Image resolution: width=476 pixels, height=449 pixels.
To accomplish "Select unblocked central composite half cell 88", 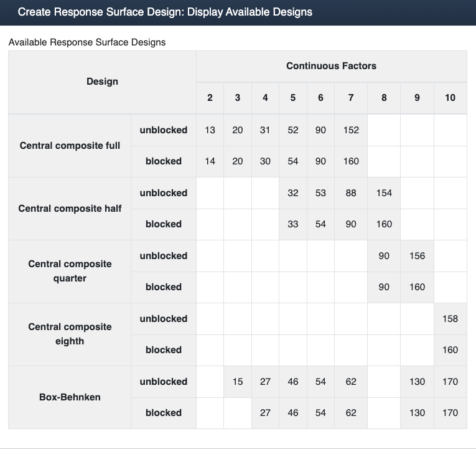I will pyautogui.click(x=351, y=193).
